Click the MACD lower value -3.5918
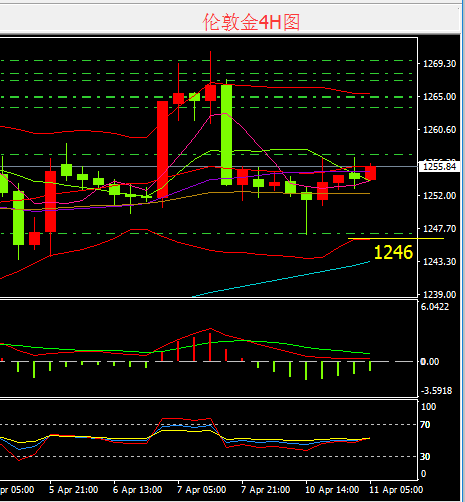The width and height of the screenshot is (465, 502). (437, 390)
